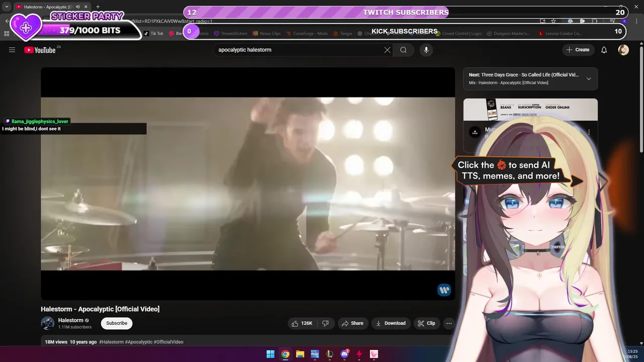Click the Sticker Party heart icon
This screenshot has height=362, width=644.
[26, 27]
